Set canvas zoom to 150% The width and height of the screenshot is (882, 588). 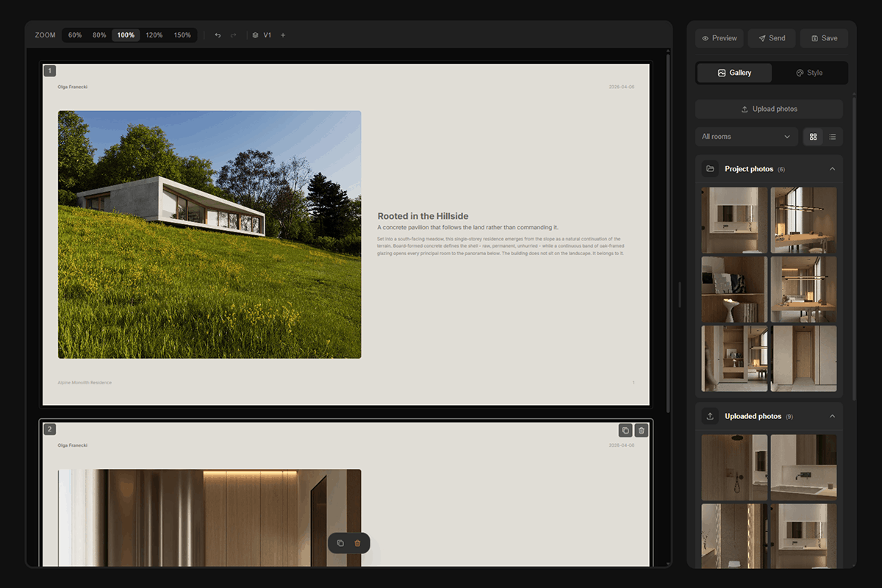point(181,35)
